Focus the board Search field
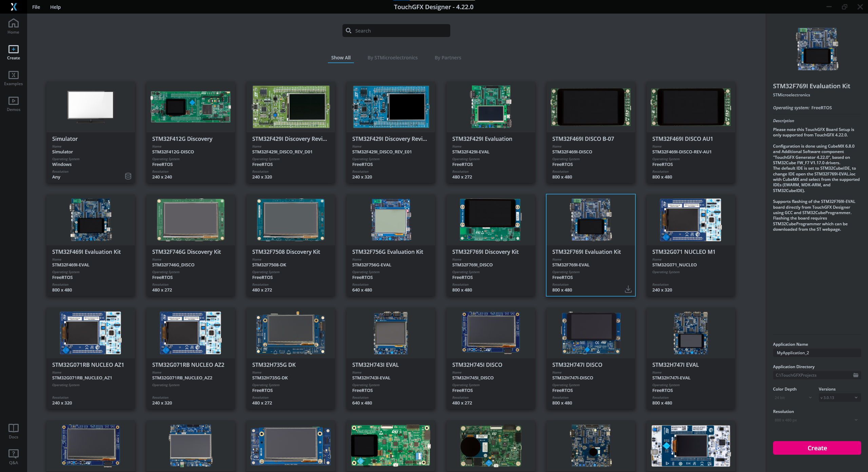The image size is (868, 472). click(396, 31)
